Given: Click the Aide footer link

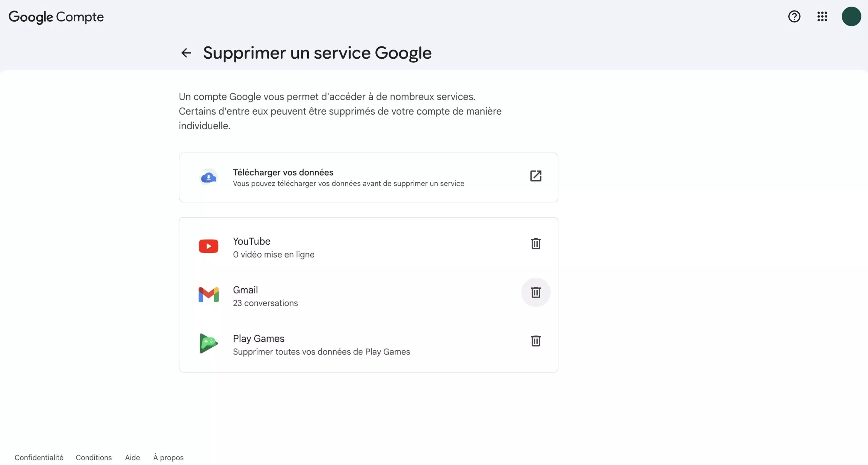Looking at the screenshot, I should tap(132, 458).
